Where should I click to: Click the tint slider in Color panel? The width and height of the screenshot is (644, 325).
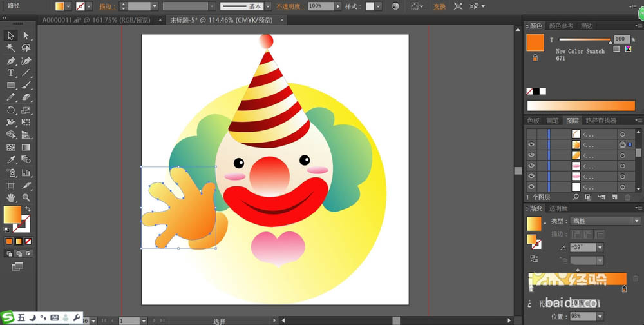pos(585,39)
